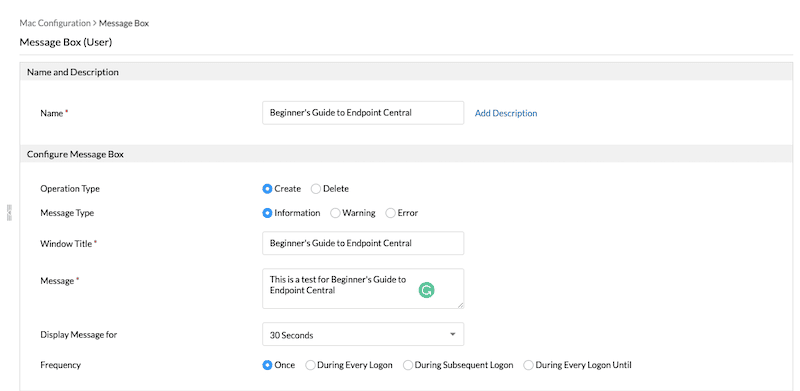This screenshot has height=391, width=800.
Task: Click the Message Box breadcrumb
Action: [124, 23]
